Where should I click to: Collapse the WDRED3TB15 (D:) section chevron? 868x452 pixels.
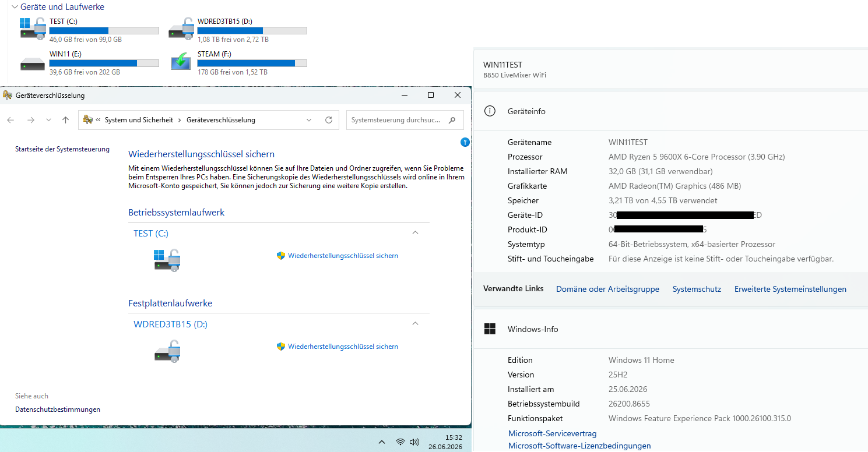click(415, 323)
